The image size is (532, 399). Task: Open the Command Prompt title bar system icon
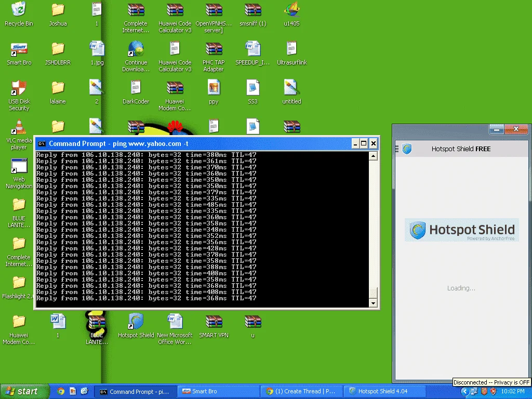click(42, 143)
